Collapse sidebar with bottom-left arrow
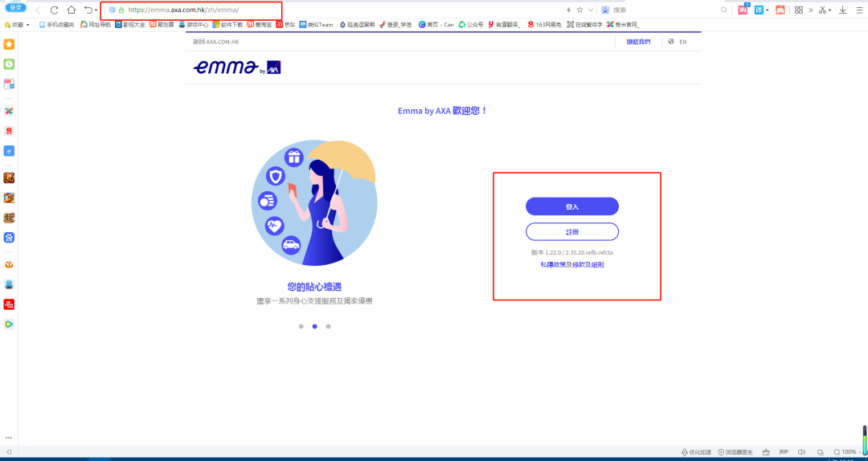The image size is (868, 461). pos(9,452)
